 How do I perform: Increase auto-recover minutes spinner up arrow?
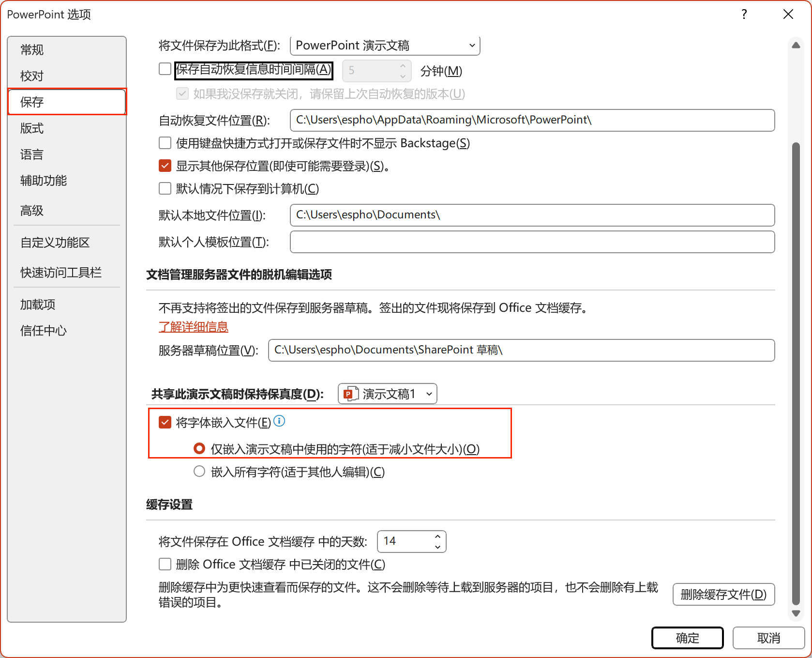pyautogui.click(x=403, y=66)
